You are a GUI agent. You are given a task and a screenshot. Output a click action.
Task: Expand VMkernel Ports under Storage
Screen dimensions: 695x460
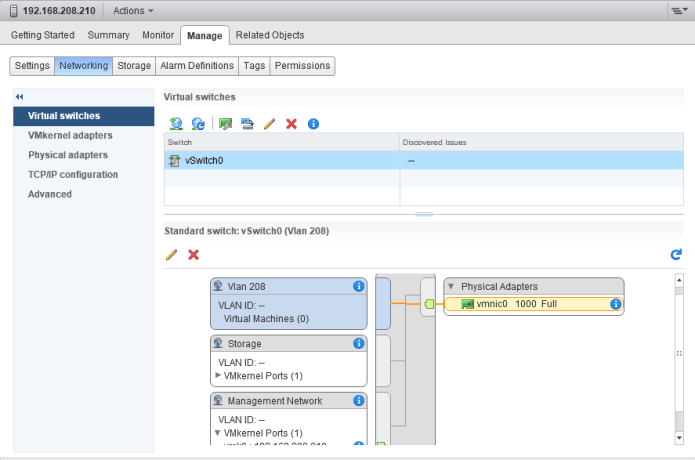click(218, 376)
